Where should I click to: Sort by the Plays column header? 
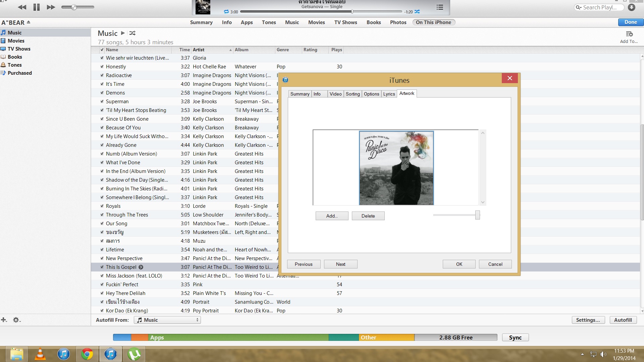(x=336, y=50)
